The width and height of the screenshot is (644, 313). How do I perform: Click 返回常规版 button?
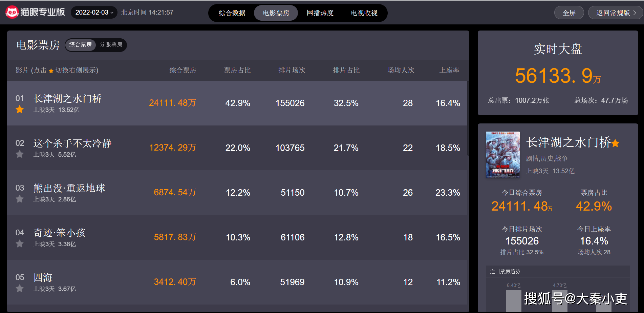(616, 13)
